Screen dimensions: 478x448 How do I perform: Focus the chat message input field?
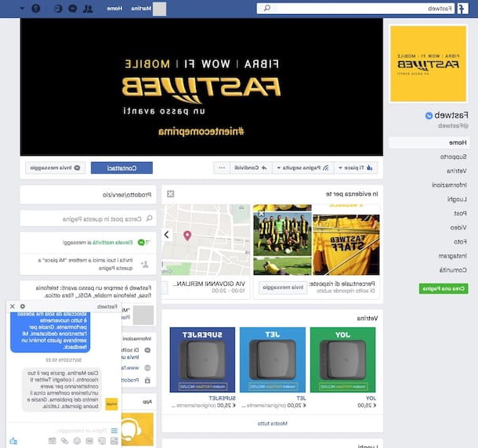pos(82,431)
